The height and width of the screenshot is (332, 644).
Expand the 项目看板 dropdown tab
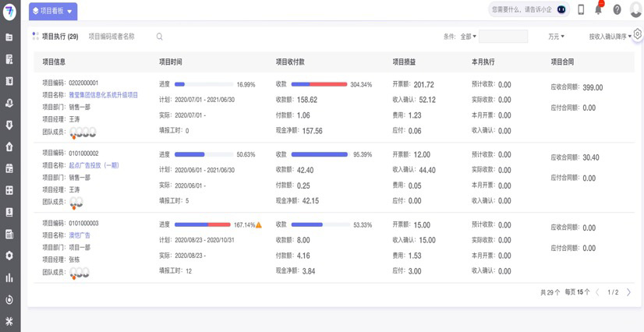pos(53,11)
